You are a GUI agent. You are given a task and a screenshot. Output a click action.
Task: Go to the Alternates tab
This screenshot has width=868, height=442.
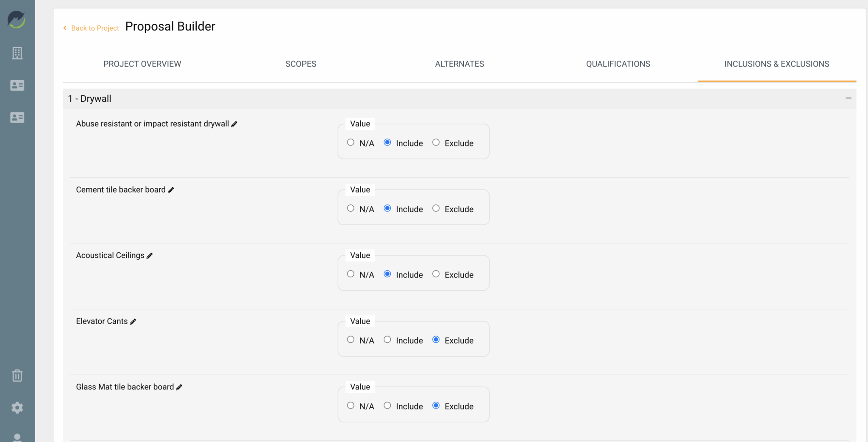click(x=459, y=64)
